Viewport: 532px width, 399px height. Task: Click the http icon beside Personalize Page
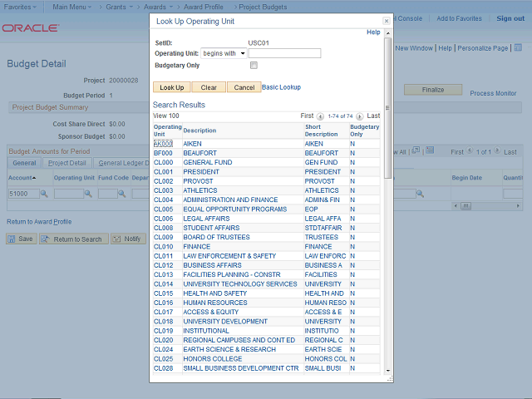pyautogui.click(x=517, y=48)
